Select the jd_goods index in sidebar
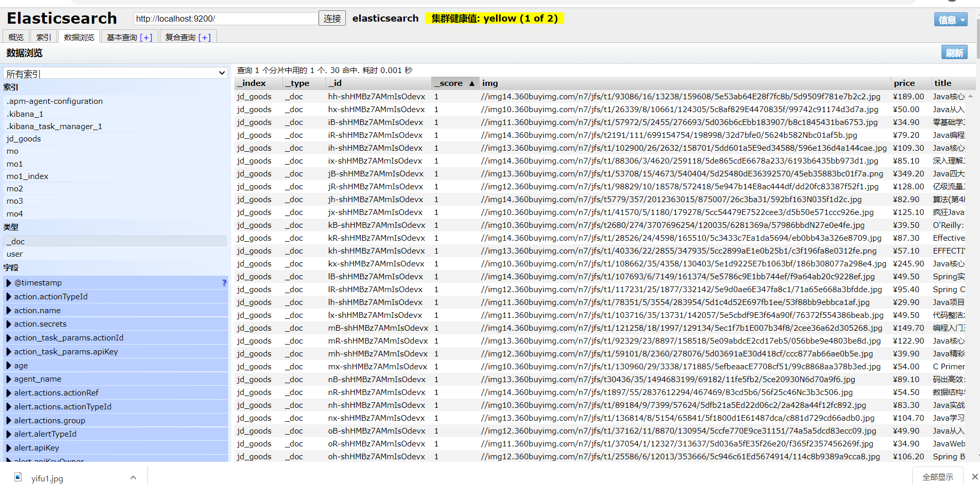The height and width of the screenshot is (485, 980). pyautogui.click(x=116, y=139)
